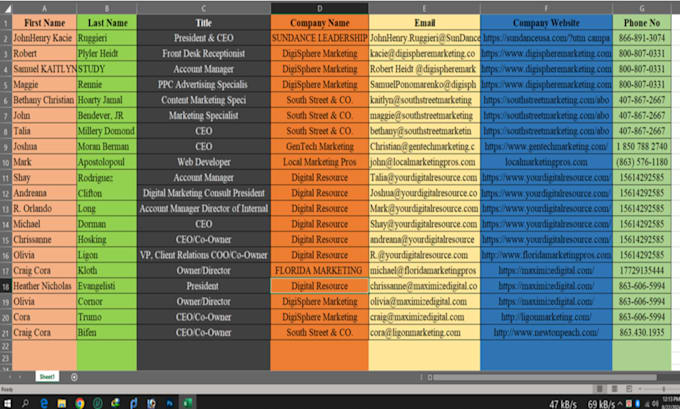
Task: Select the 'Company Website' header cell
Action: 546,23
